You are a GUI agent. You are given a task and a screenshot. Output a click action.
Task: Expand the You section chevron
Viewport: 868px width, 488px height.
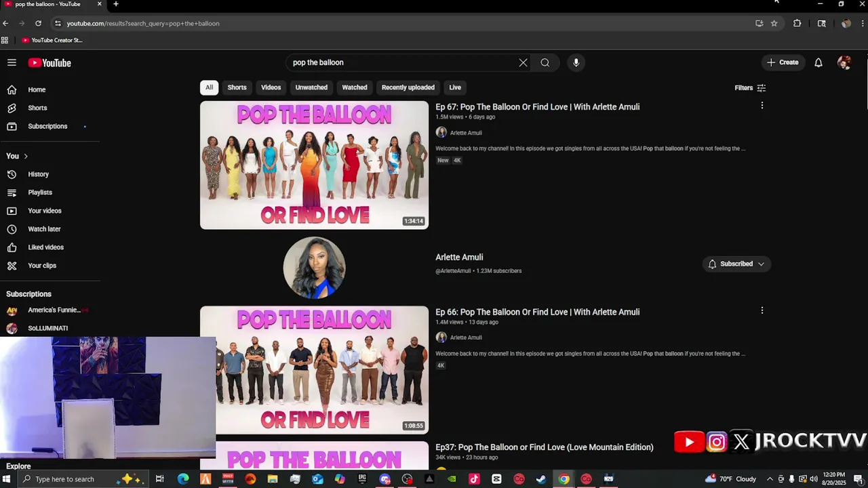26,156
